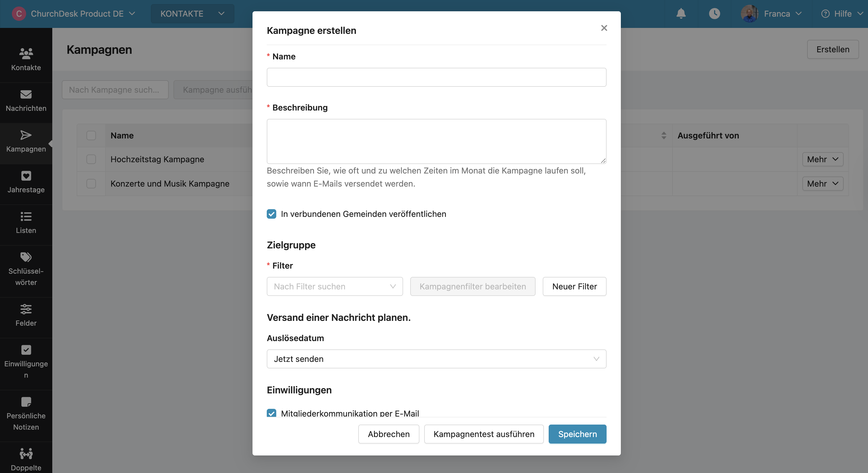Check the select-all campaigns header checkbox
Image resolution: width=868 pixels, height=473 pixels.
tap(91, 135)
